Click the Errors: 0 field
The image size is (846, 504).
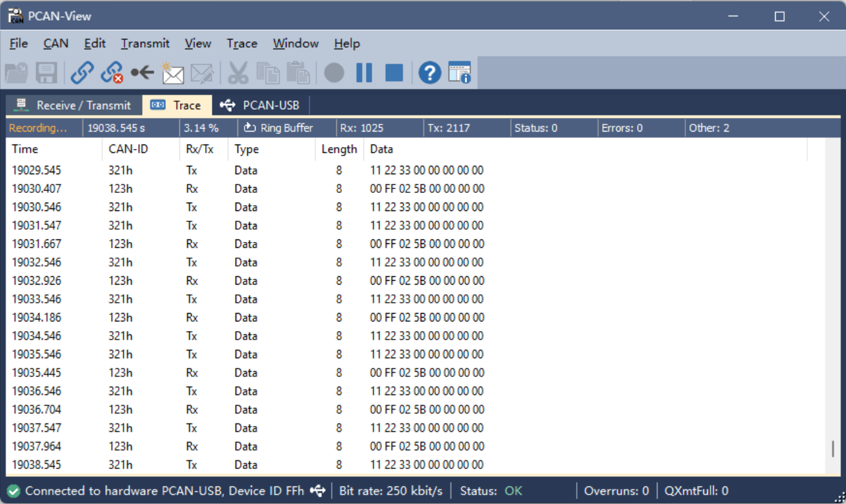point(622,128)
